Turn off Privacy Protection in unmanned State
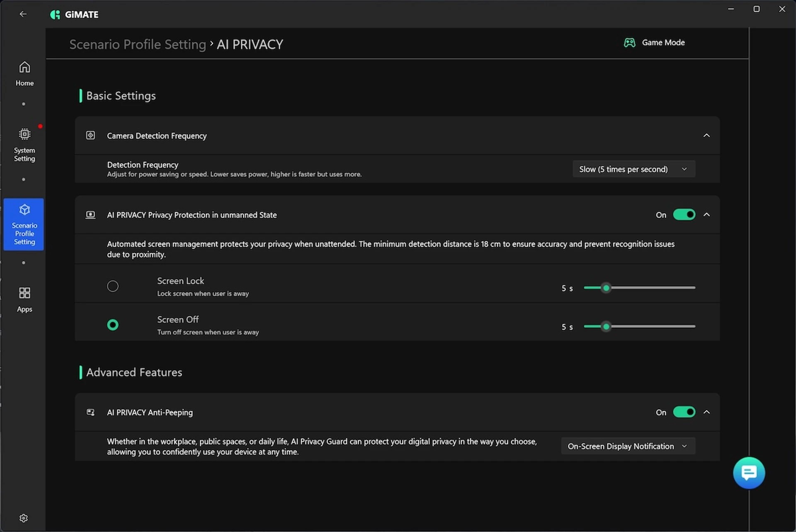Screen dimensions: 796x532 click(x=684, y=215)
